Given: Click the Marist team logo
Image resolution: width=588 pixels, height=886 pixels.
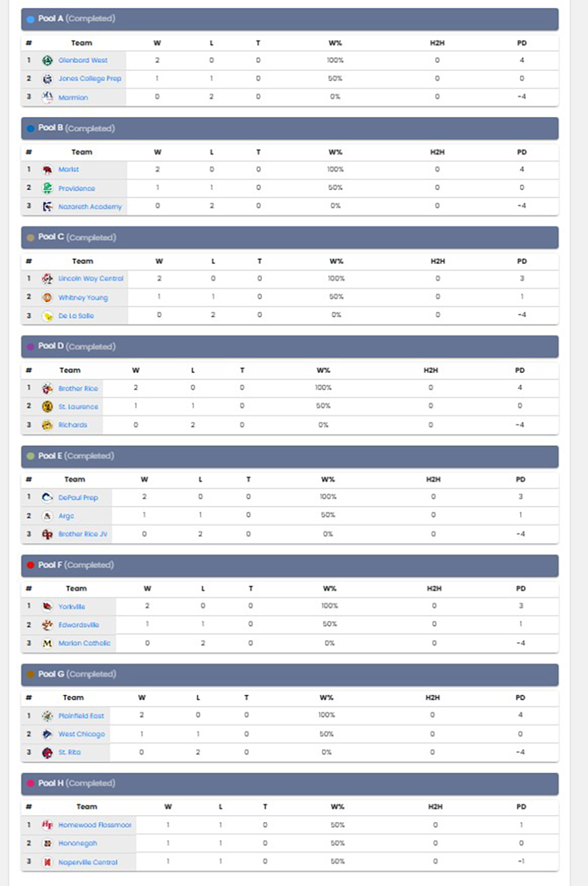Looking at the screenshot, I should coord(48,169).
